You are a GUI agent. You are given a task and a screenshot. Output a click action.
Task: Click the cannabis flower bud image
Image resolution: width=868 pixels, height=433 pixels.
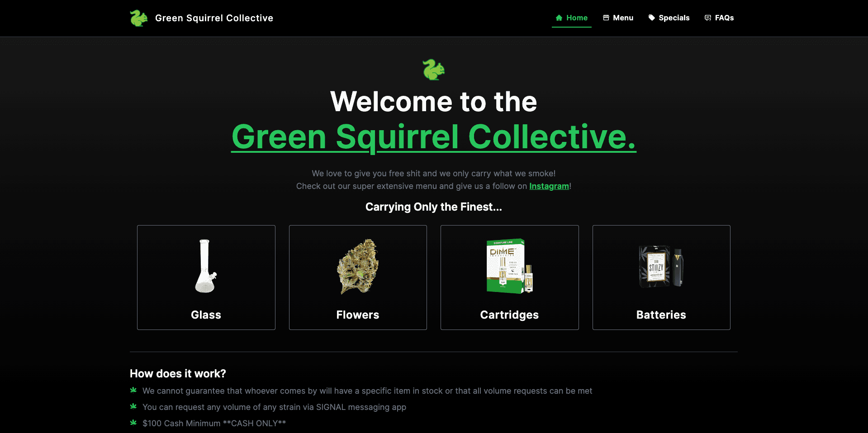(358, 266)
